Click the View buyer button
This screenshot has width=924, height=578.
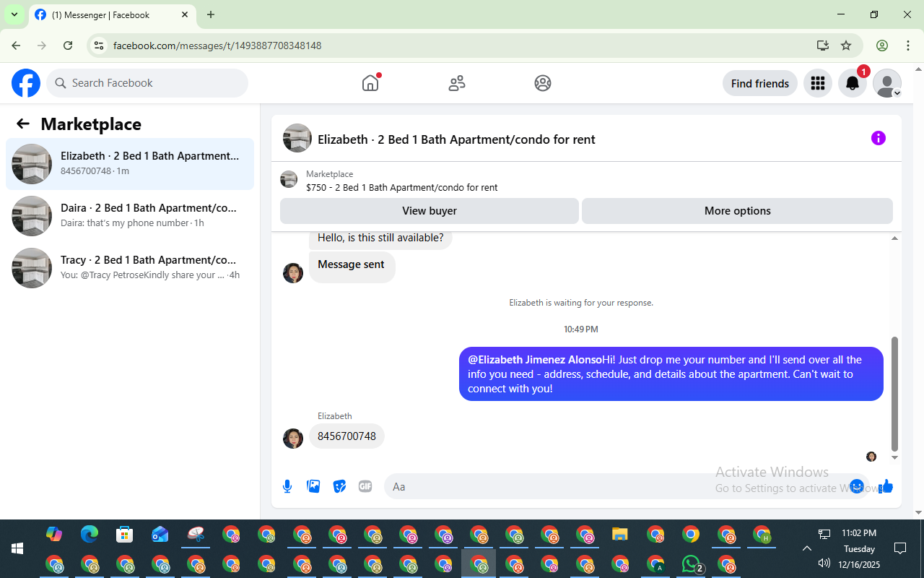pyautogui.click(x=430, y=211)
